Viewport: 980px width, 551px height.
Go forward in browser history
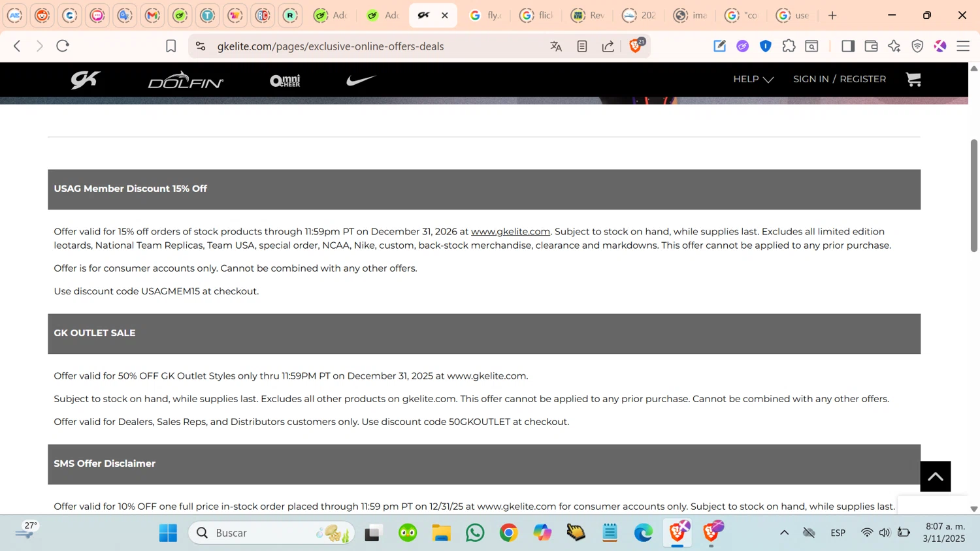[39, 46]
